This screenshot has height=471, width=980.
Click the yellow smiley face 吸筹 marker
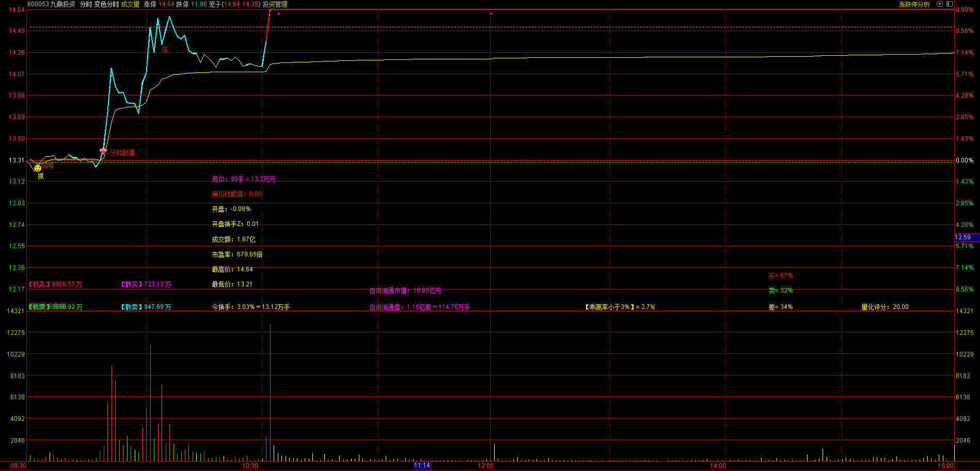click(x=38, y=168)
